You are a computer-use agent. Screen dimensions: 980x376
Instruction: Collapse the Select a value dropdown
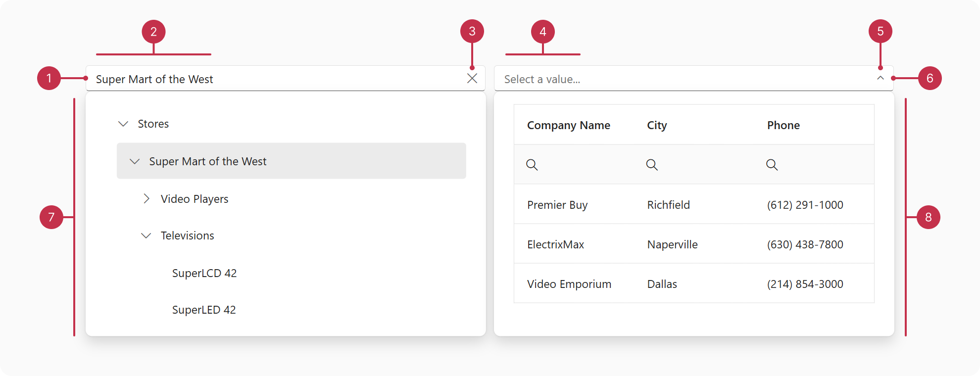coord(880,78)
